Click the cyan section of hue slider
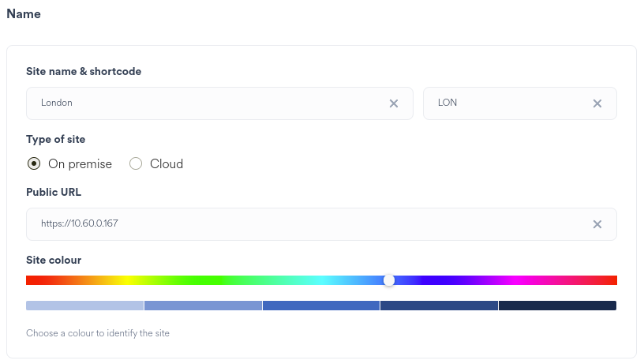The width and height of the screenshot is (644, 364). pyautogui.click(x=322, y=280)
